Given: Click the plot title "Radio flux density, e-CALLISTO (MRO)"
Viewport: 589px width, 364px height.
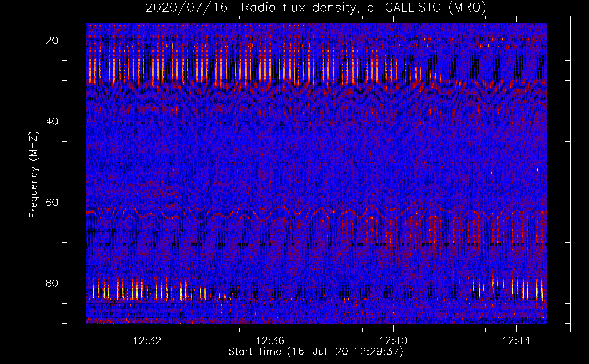Looking at the screenshot, I should point(364,8).
